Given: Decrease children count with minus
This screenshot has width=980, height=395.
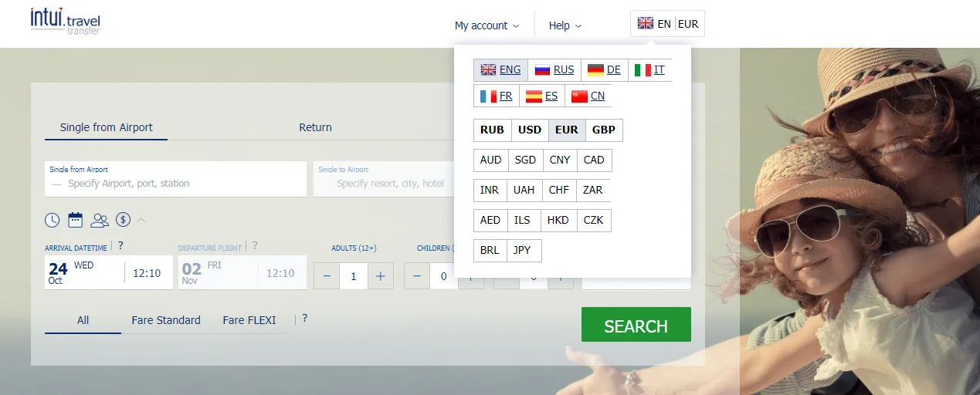Looking at the screenshot, I should (417, 275).
